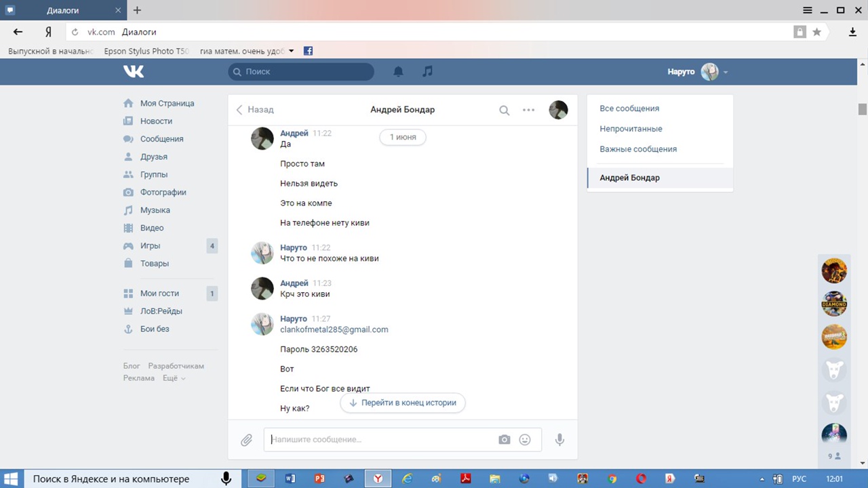The width and height of the screenshot is (868, 488).
Task: Open the three-dots conversation actions menu
Action: (528, 110)
